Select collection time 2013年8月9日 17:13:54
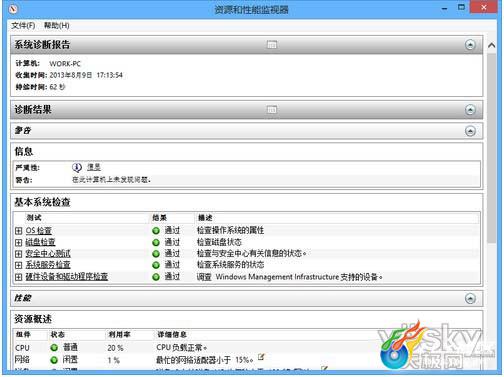The width and height of the screenshot is (504, 377). click(86, 75)
